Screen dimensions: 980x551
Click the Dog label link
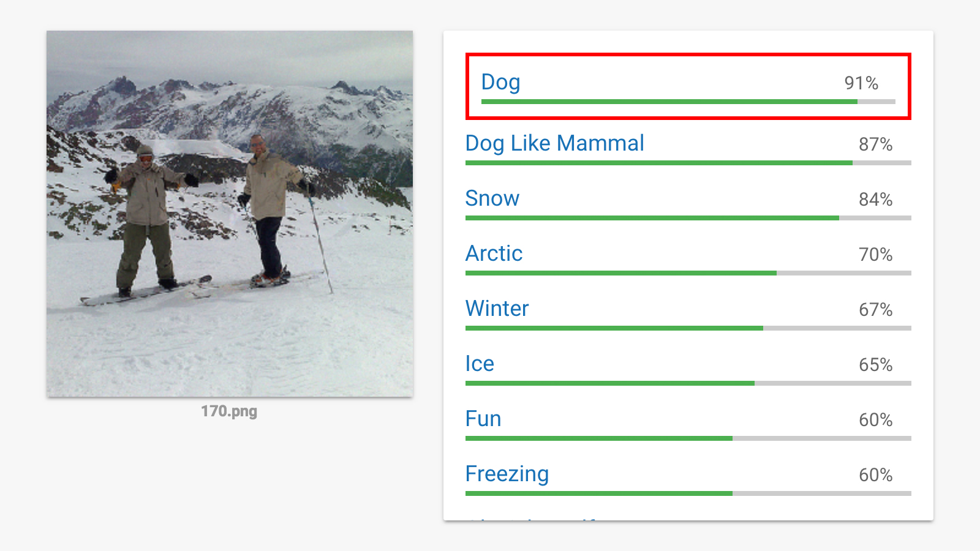coord(500,82)
